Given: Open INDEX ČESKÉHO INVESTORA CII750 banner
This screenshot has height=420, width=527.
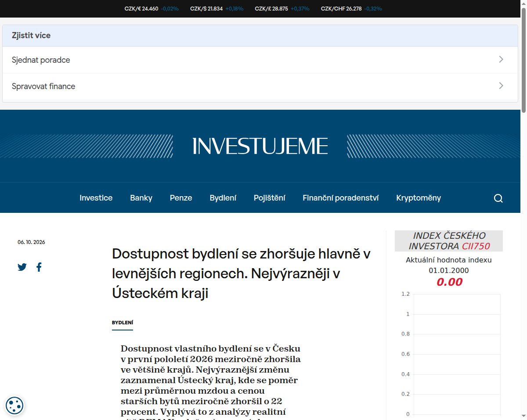Looking at the screenshot, I should [x=449, y=241].
